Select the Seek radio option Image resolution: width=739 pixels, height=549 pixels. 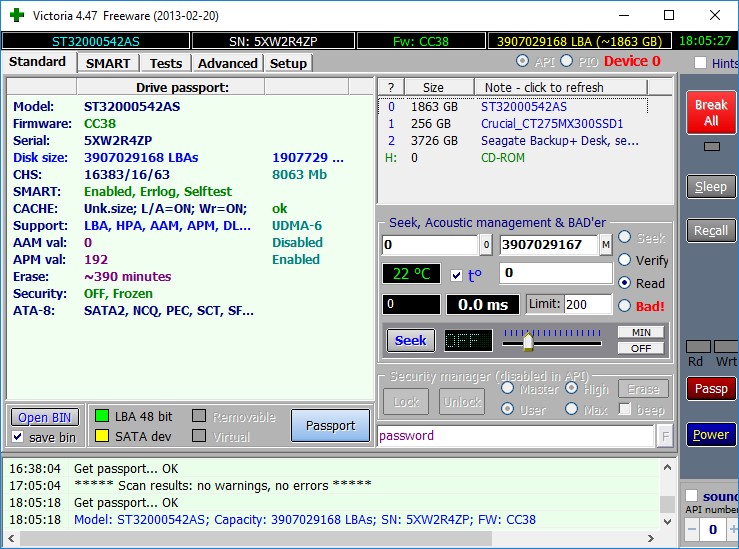[x=624, y=237]
